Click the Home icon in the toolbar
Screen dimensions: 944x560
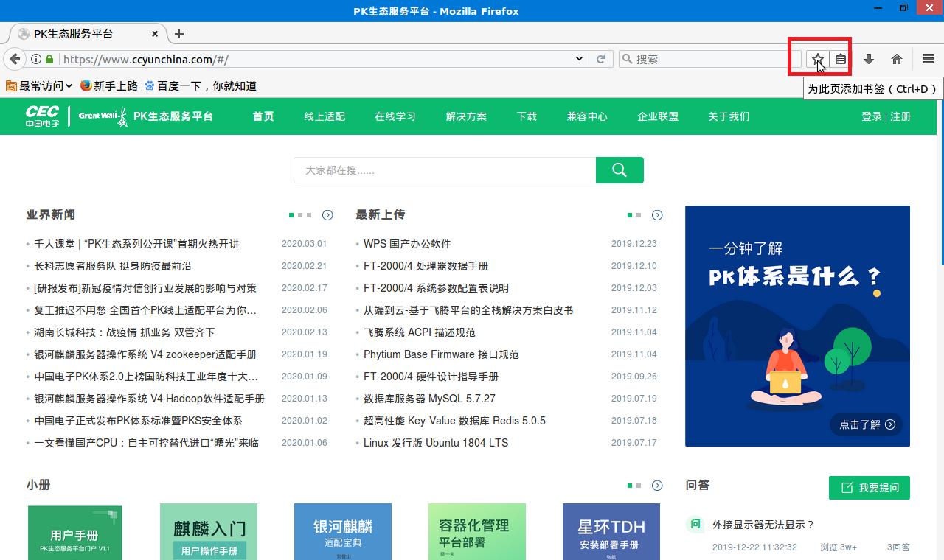coord(896,58)
